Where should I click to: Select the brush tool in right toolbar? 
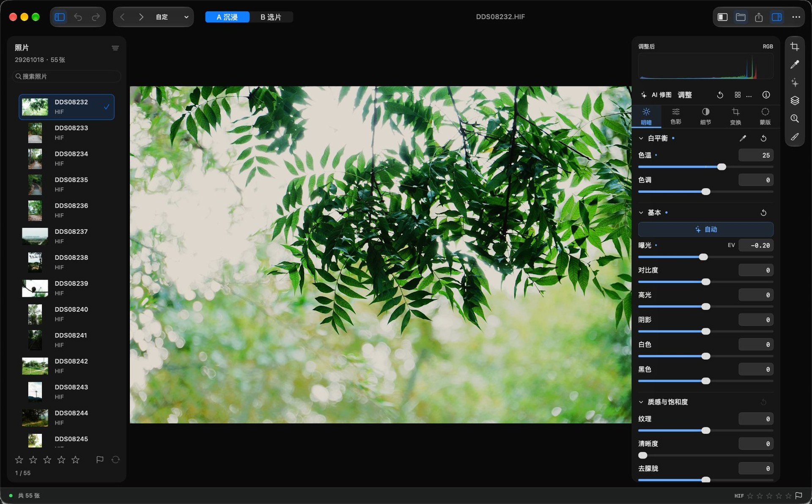coord(795,137)
